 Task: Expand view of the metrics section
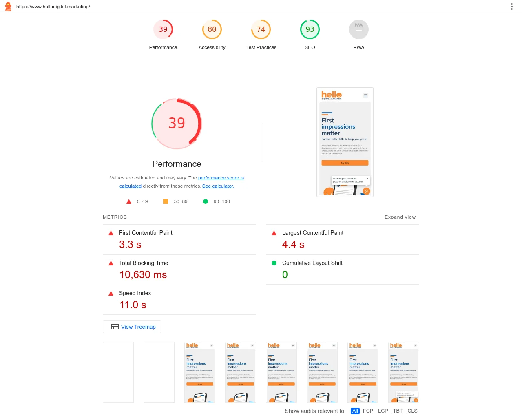click(x=400, y=217)
